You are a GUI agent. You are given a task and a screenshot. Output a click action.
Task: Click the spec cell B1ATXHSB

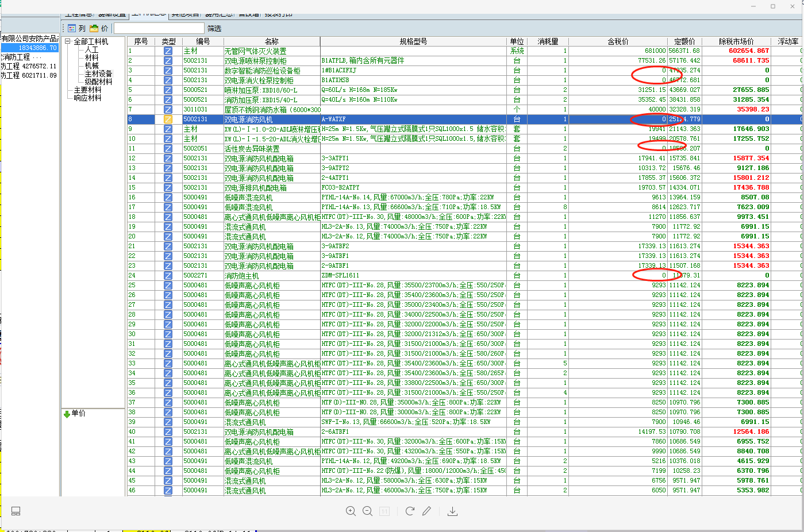[413, 80]
